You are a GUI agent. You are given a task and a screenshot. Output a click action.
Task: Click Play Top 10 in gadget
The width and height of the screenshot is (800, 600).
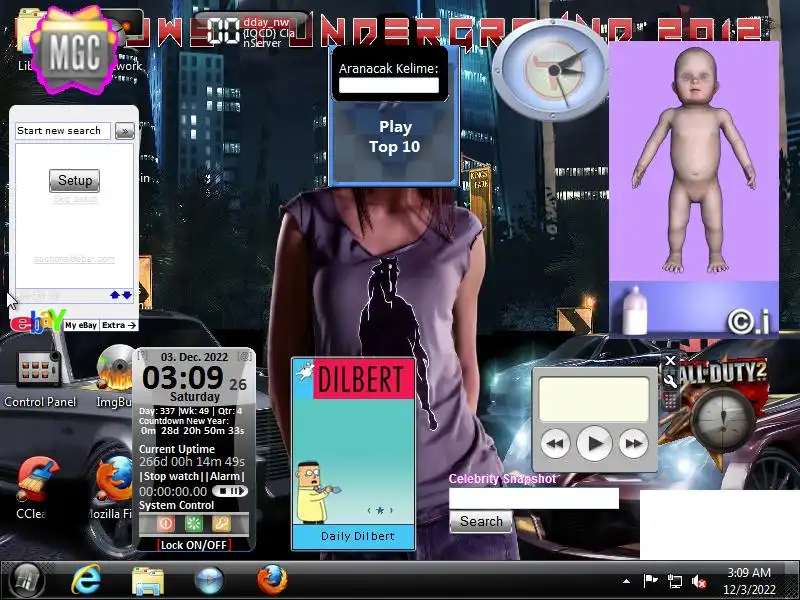(x=394, y=137)
